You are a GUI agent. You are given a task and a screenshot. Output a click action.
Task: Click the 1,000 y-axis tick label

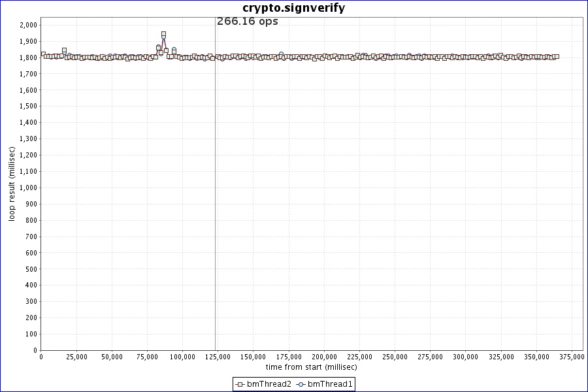30,188
